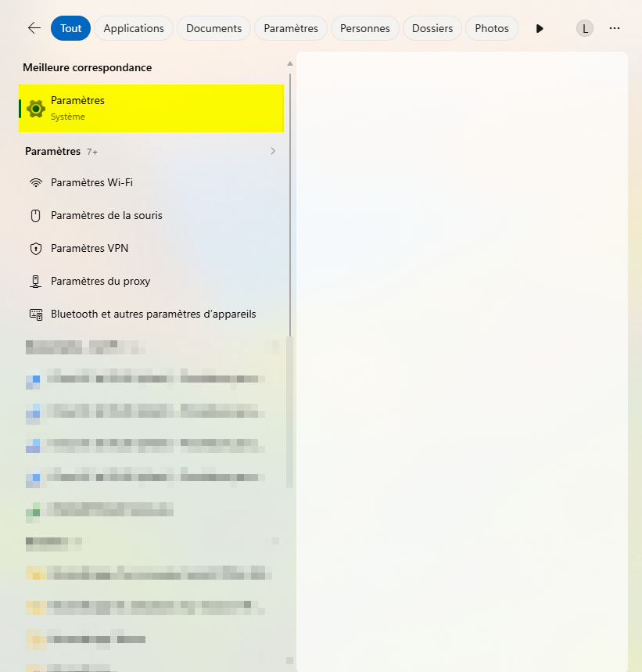The height and width of the screenshot is (672, 642).
Task: Filter results by Personnes
Action: (365, 28)
